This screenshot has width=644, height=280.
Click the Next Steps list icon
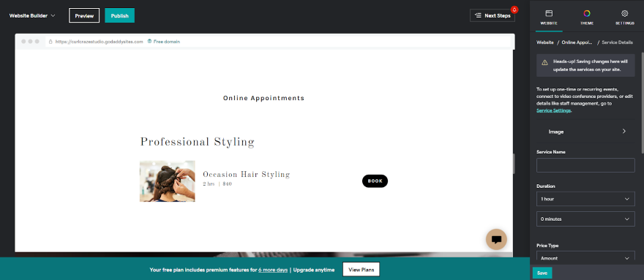pyautogui.click(x=478, y=15)
